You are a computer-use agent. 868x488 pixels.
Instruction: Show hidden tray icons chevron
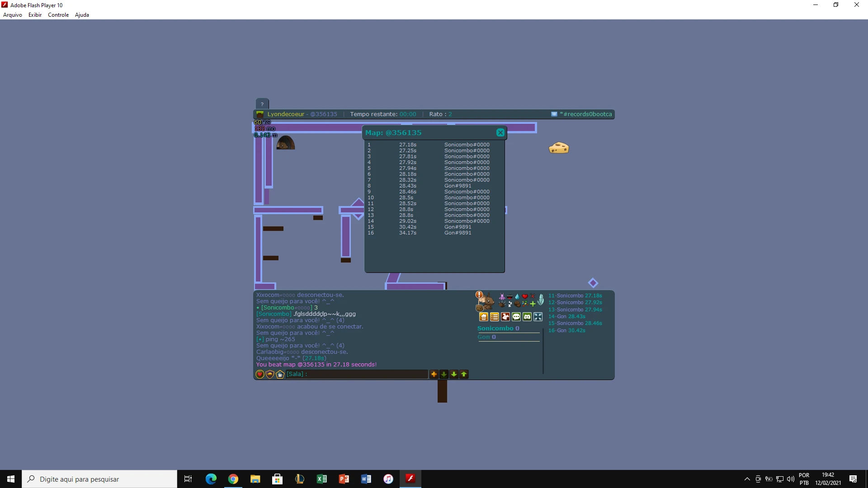coord(747,479)
